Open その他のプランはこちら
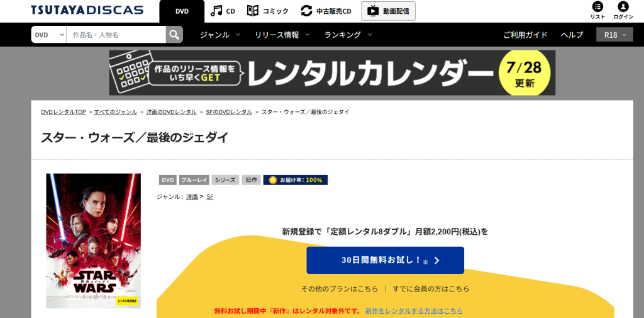The width and height of the screenshot is (644, 318). [x=340, y=289]
